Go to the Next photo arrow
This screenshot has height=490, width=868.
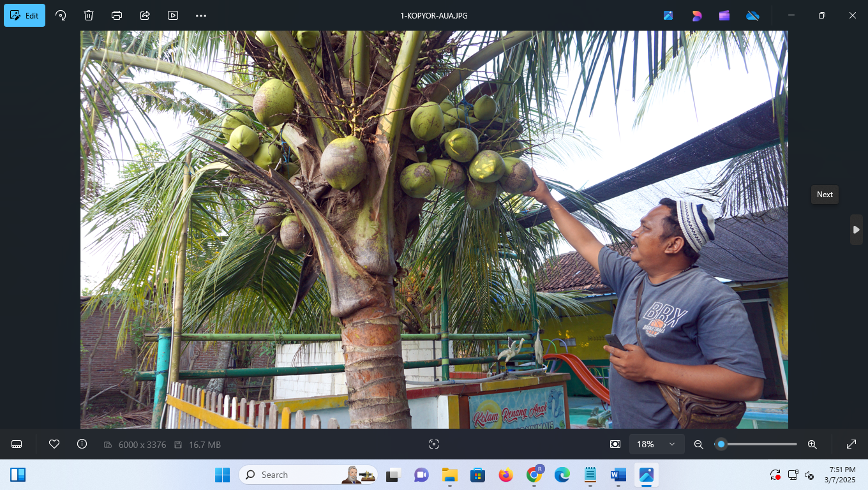point(857,230)
